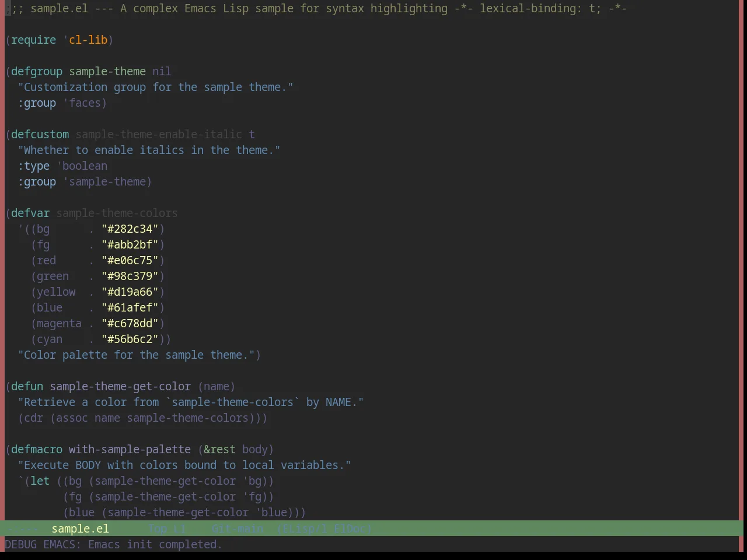Click the 'Customization group for the sample theme.' docstring

[155, 87]
